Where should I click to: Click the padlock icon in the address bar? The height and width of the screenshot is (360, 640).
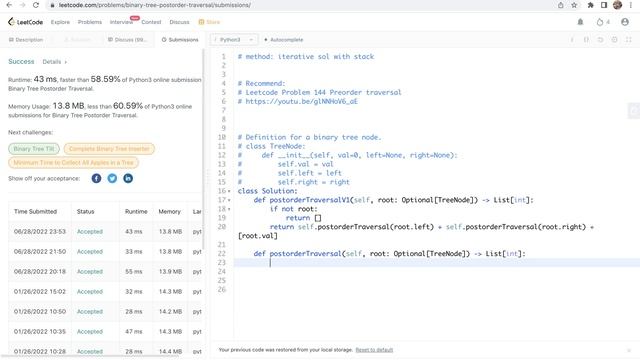tap(52, 5)
